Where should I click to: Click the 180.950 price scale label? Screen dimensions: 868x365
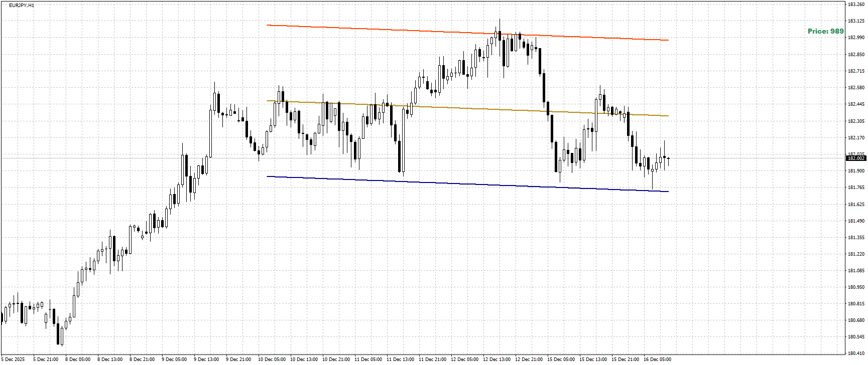pyautogui.click(x=856, y=287)
